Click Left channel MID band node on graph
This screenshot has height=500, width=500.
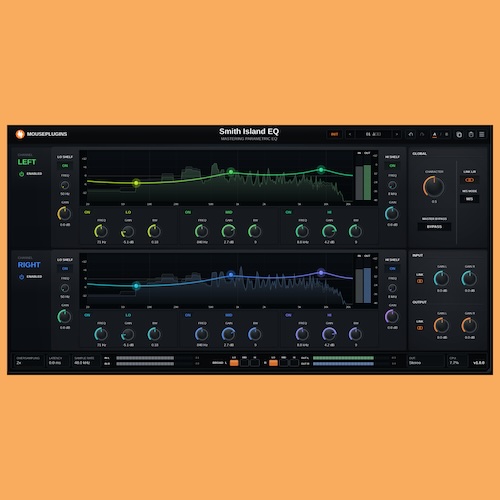(231, 172)
